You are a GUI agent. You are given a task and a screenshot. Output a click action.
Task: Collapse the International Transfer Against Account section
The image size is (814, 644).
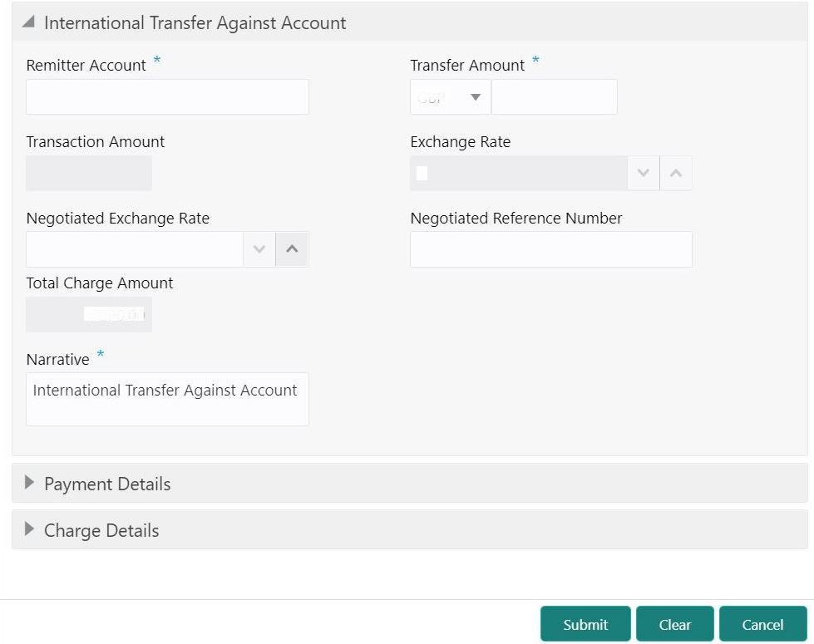coord(28,22)
